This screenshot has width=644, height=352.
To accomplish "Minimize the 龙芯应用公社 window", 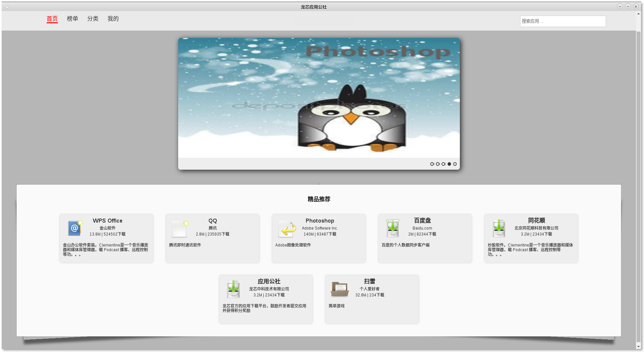I will coord(620,6).
